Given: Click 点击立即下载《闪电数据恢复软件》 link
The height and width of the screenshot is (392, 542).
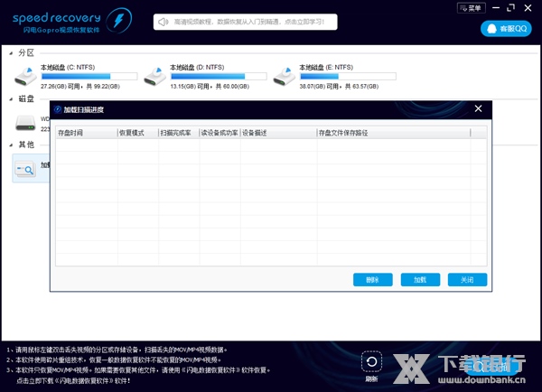Looking at the screenshot, I should coord(73,381).
